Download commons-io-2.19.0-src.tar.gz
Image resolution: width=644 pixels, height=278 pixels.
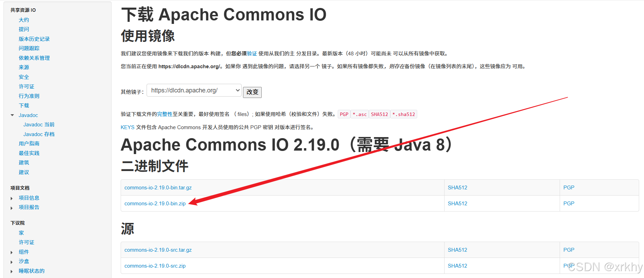(158, 250)
